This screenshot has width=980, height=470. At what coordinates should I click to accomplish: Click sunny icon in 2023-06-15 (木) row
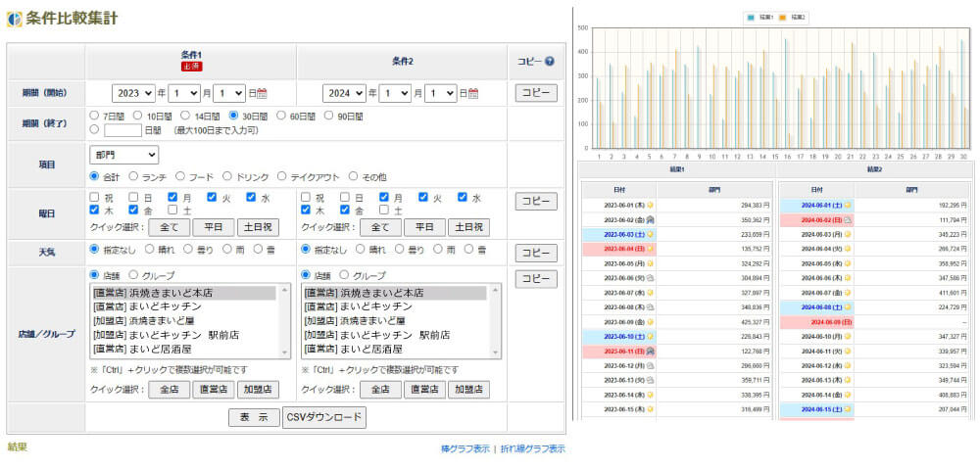pos(650,409)
